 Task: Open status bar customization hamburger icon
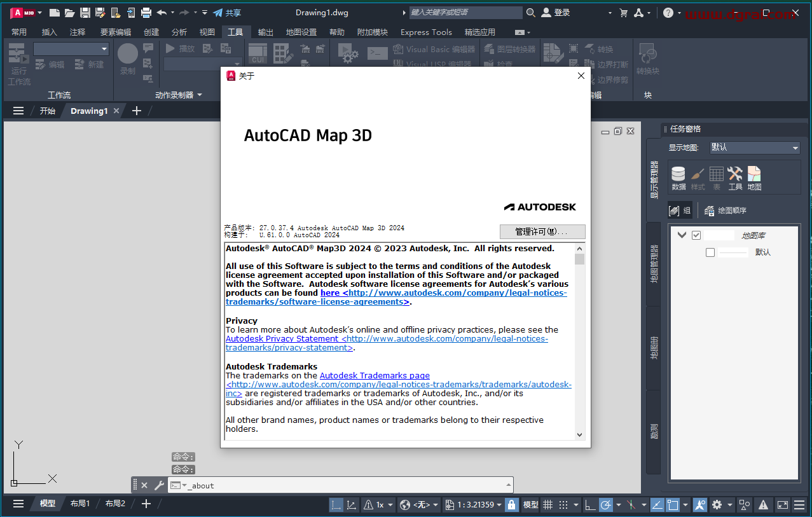click(800, 505)
